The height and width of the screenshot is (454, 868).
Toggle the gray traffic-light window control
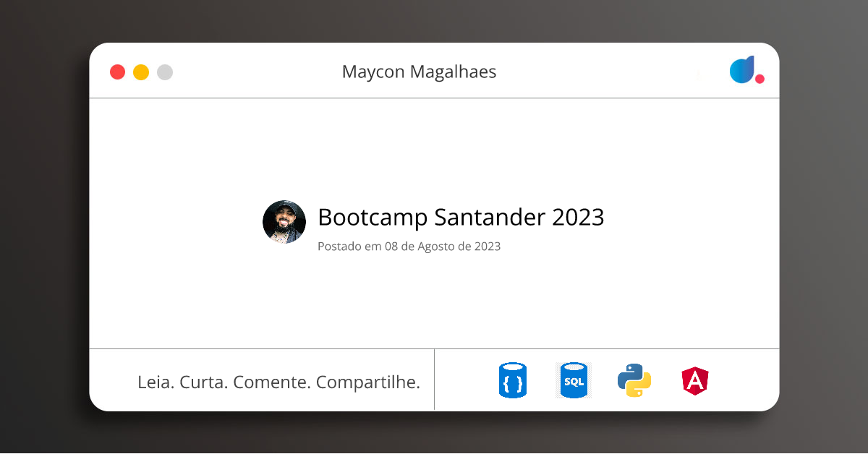click(x=164, y=72)
